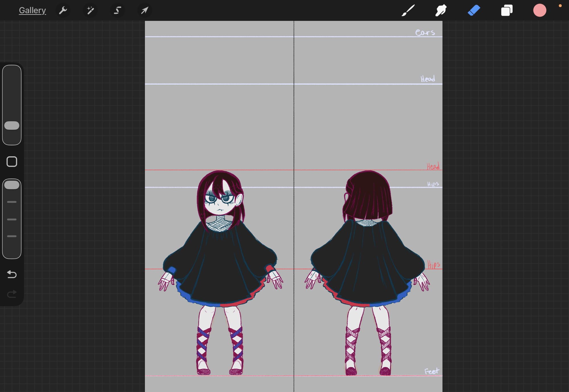
Task: Select the Brush tool
Action: 408,11
